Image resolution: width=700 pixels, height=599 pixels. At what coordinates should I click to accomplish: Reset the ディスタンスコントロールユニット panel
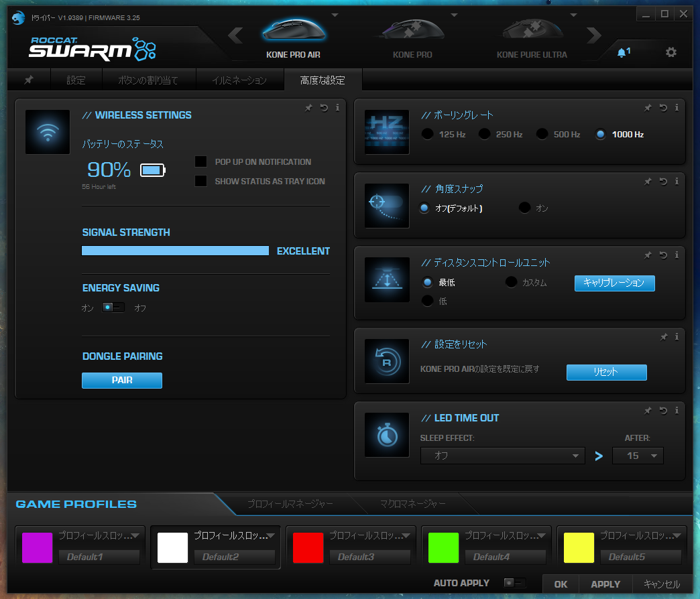pyautogui.click(x=663, y=255)
